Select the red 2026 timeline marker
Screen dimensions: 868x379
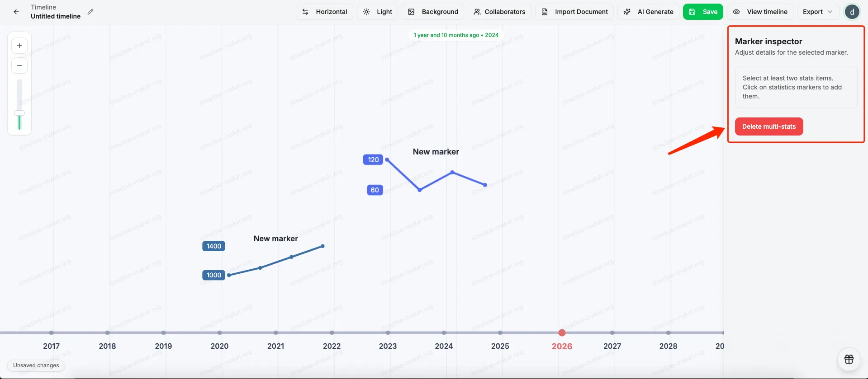562,333
